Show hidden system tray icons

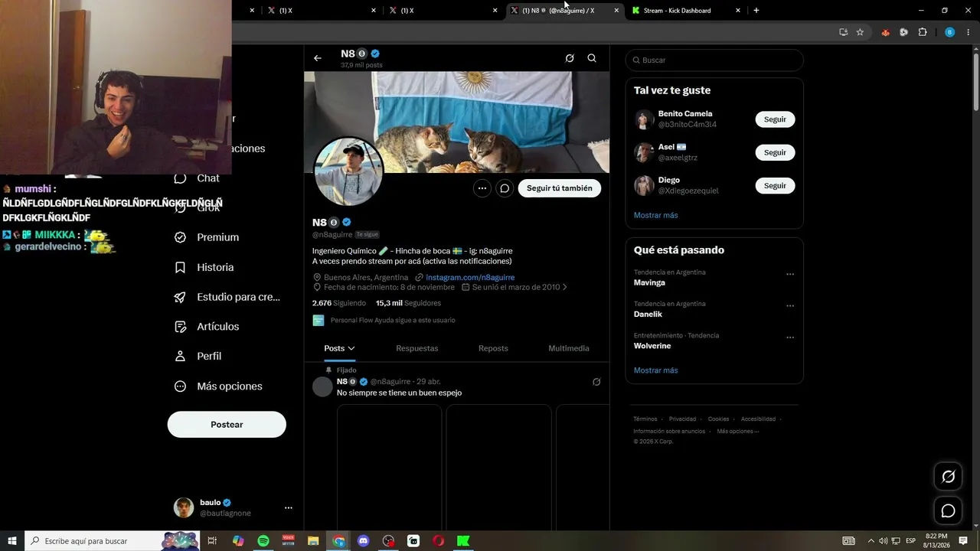click(871, 541)
